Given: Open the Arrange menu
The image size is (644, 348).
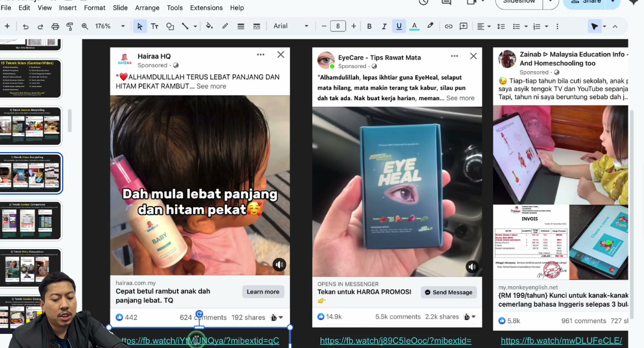Looking at the screenshot, I should click(147, 8).
